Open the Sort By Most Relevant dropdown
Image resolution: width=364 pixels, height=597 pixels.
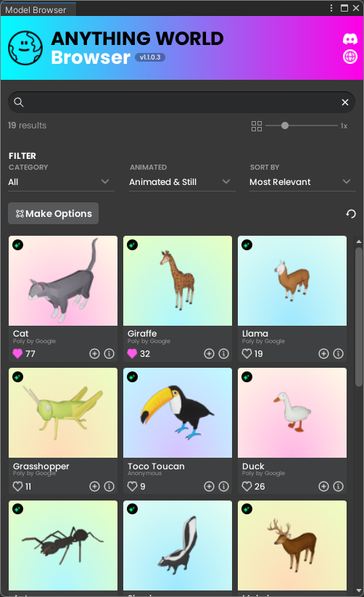[x=302, y=182]
